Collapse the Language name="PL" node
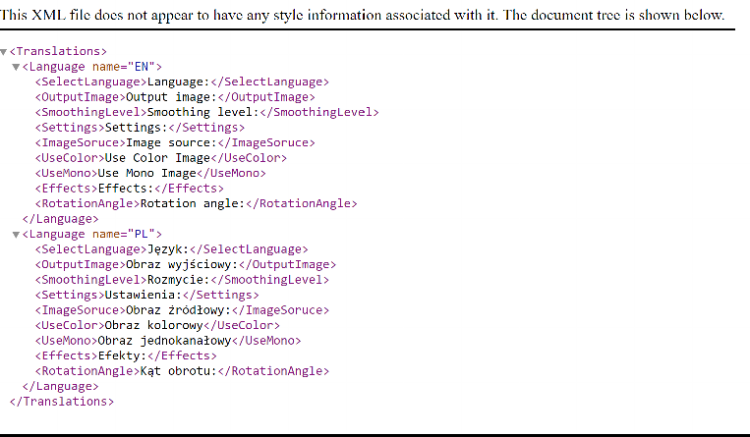 point(16,234)
